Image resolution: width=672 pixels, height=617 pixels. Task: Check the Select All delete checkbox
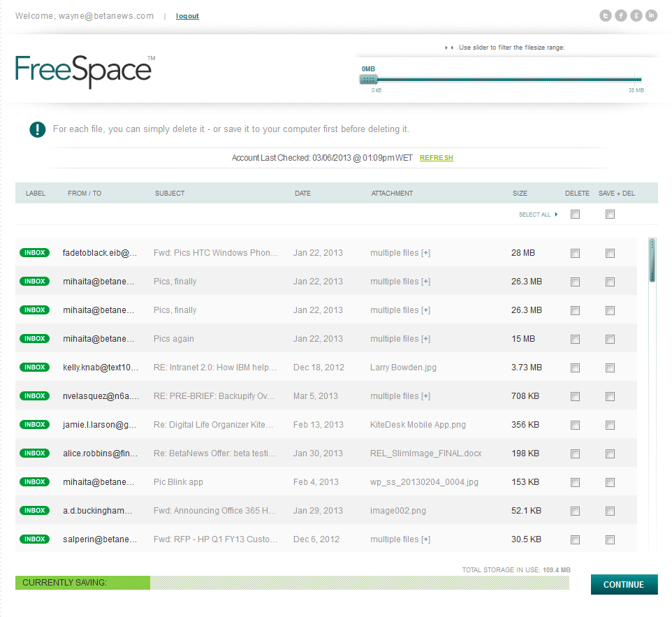(575, 215)
